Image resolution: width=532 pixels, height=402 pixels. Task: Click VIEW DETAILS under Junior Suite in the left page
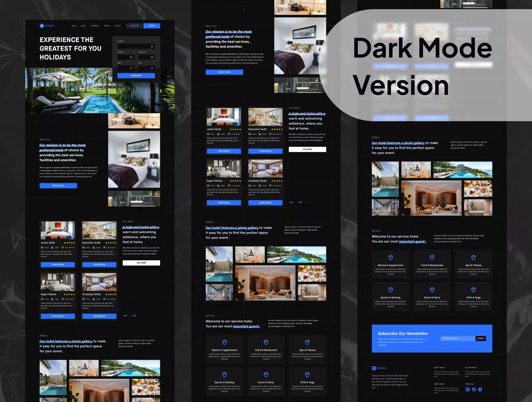tap(58, 265)
